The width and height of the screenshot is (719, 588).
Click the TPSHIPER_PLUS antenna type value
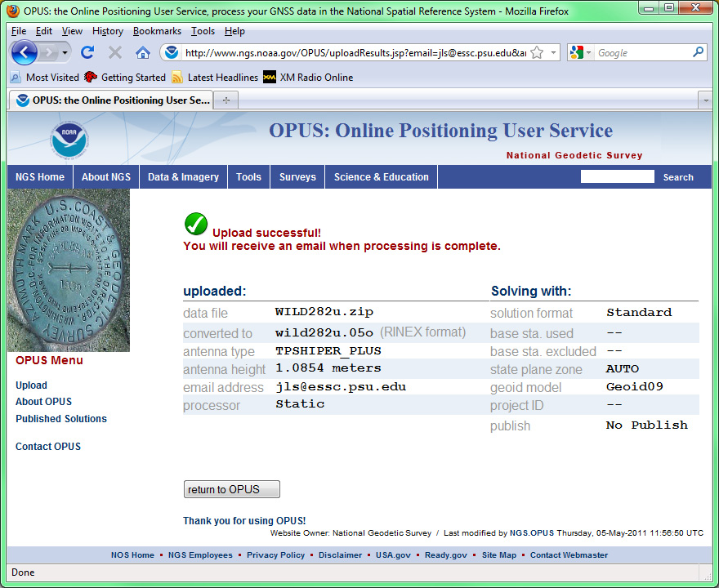click(x=328, y=351)
